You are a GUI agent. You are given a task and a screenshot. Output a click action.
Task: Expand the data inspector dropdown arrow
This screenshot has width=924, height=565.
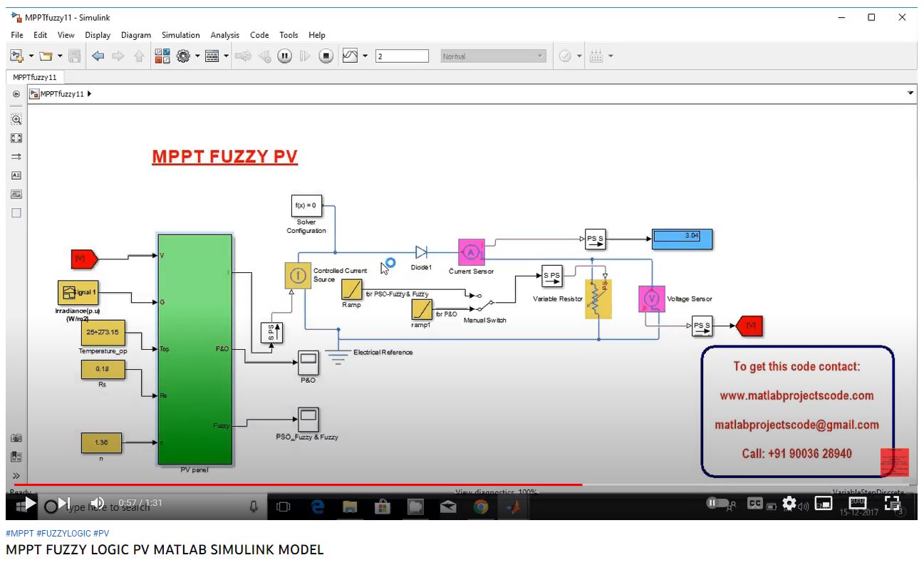pyautogui.click(x=365, y=56)
